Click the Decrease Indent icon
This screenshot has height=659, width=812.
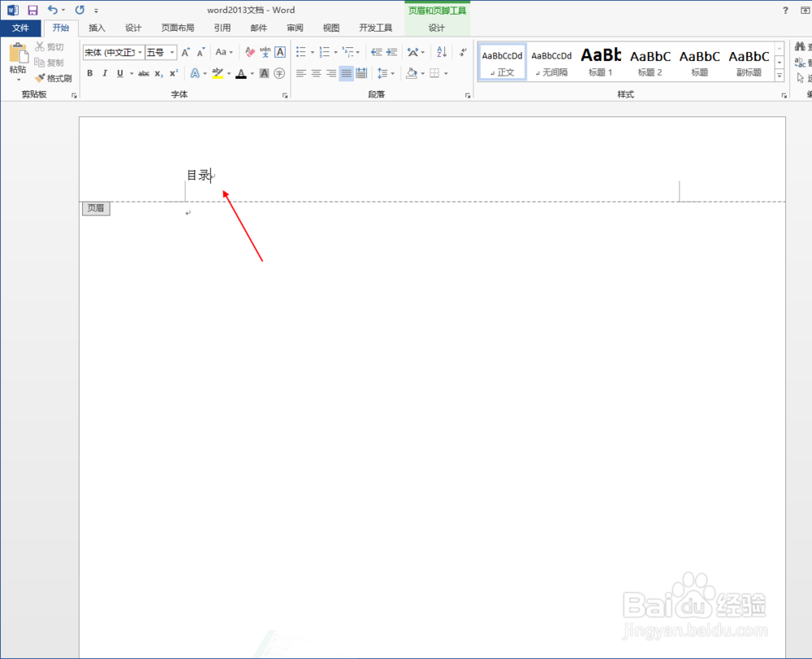377,52
